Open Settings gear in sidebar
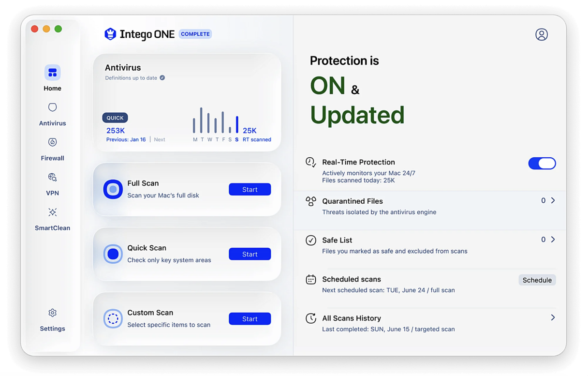The width and height of the screenshot is (588, 376). click(52, 313)
